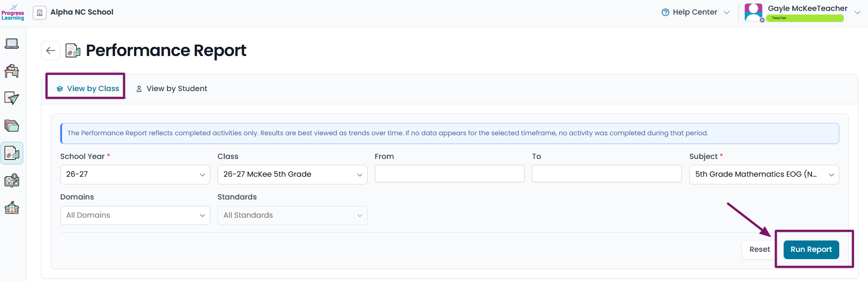The width and height of the screenshot is (868, 281).
Task: Expand the Subject dropdown
Action: 764,174
